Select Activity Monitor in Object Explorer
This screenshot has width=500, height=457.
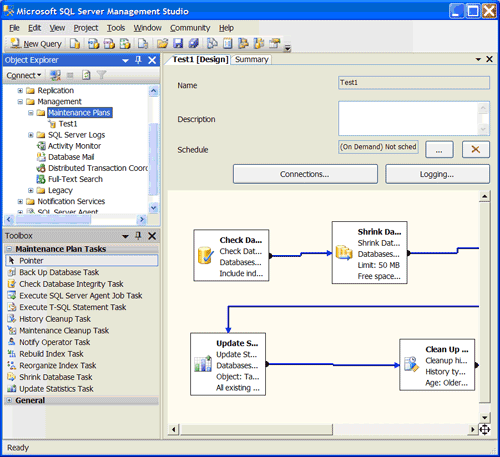[74, 146]
